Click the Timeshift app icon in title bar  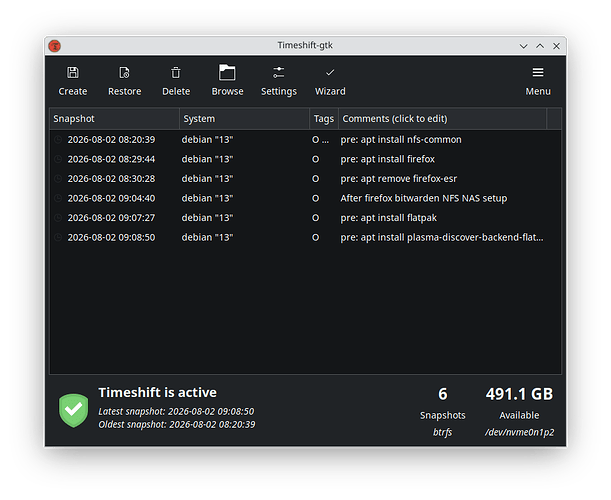click(55, 46)
